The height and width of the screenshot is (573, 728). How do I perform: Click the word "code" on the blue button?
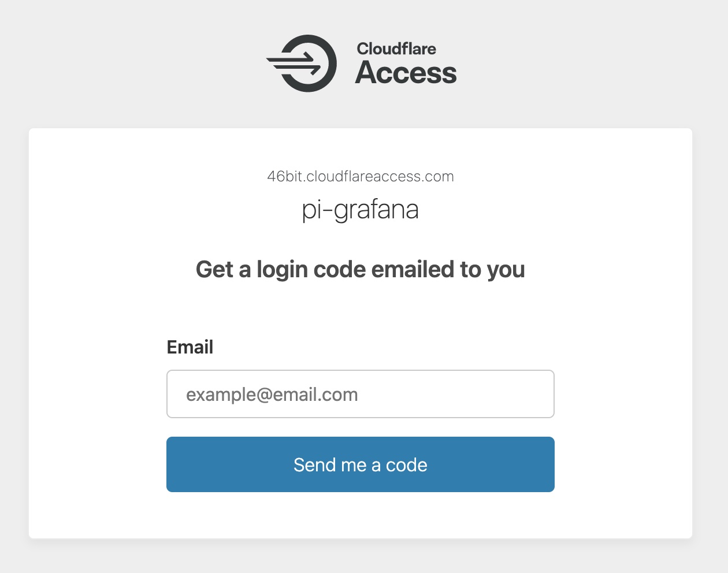tap(407, 465)
